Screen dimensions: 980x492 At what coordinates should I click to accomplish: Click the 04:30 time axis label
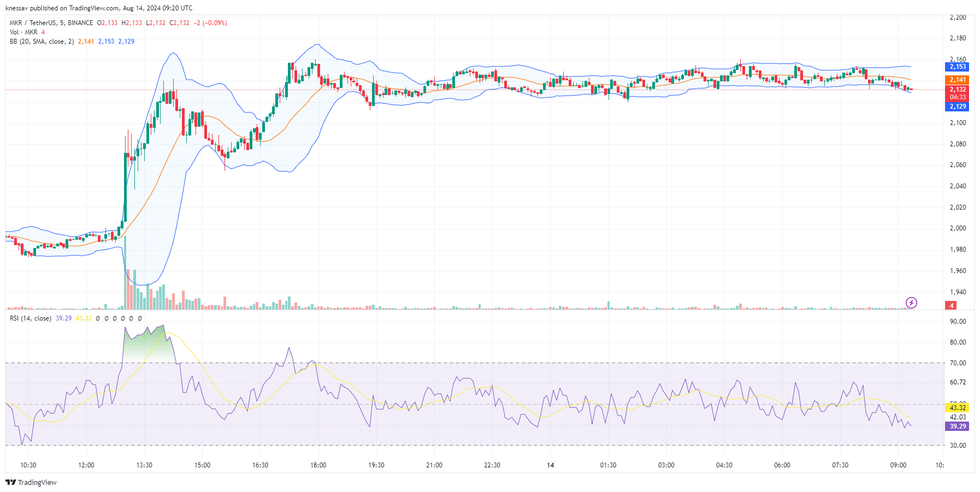724,465
